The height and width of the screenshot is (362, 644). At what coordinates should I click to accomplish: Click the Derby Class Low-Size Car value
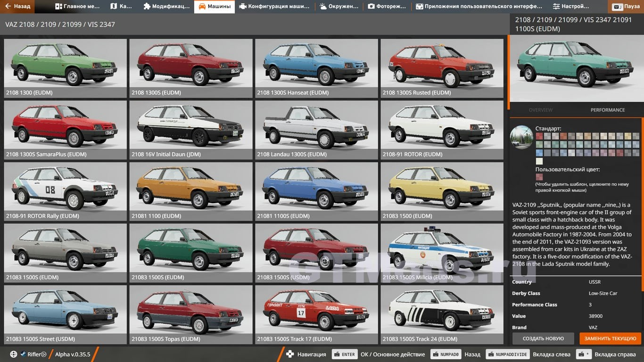pos(603,293)
